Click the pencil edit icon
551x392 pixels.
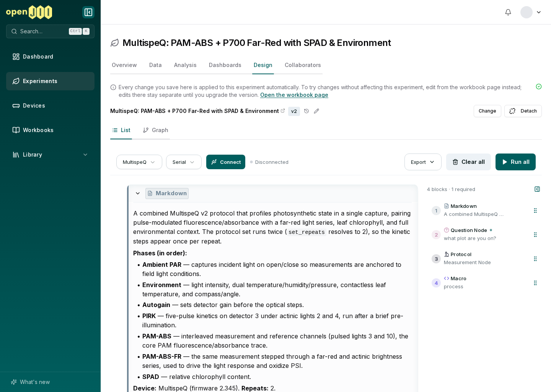coord(316,111)
